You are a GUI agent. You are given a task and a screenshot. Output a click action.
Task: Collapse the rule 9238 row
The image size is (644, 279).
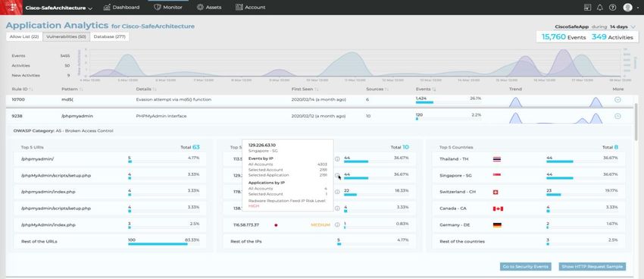[x=617, y=116]
